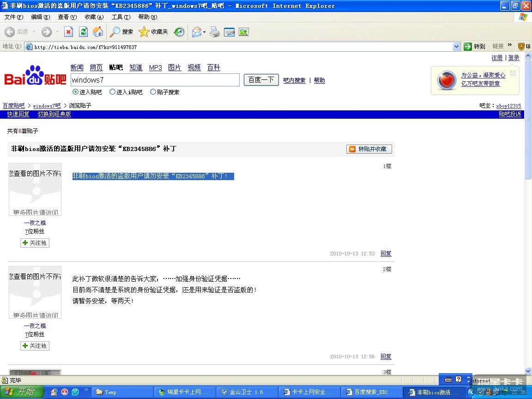Click 快速回复 in blue bar

(x=18, y=114)
